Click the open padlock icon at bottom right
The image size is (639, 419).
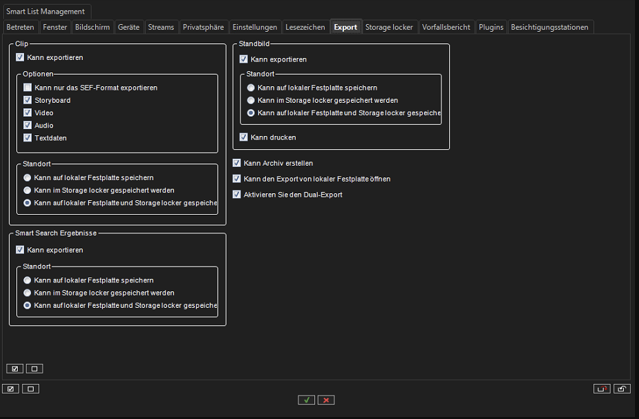622,389
